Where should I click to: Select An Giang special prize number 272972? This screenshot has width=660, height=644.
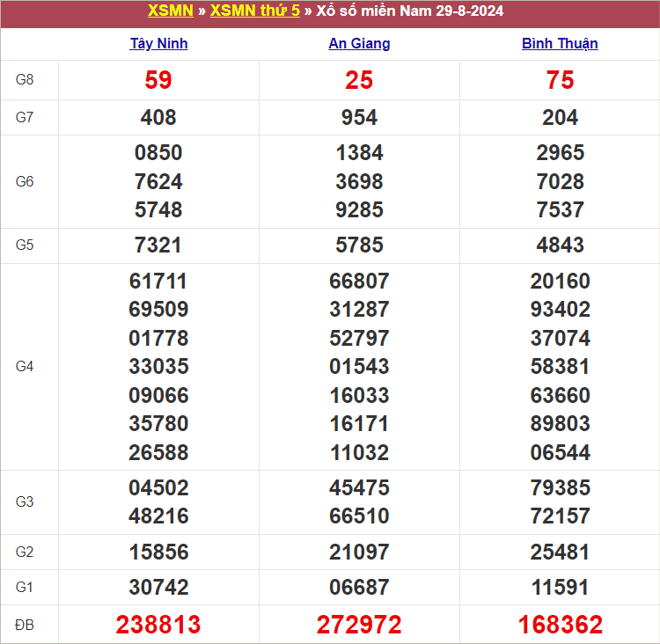(x=359, y=625)
